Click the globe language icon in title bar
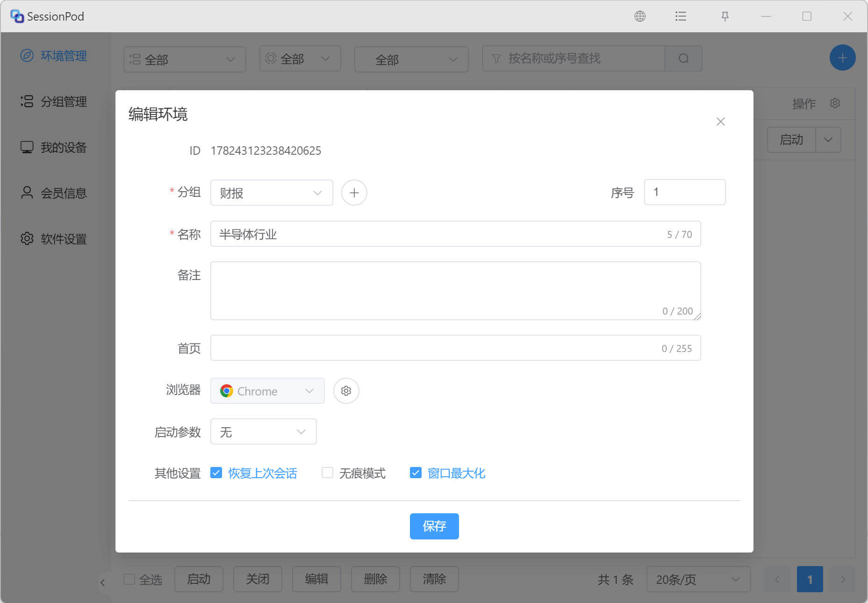The height and width of the screenshot is (603, 868). click(x=640, y=16)
